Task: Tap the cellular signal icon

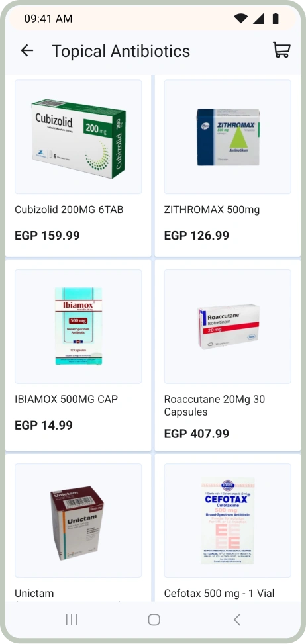Action: (x=258, y=19)
